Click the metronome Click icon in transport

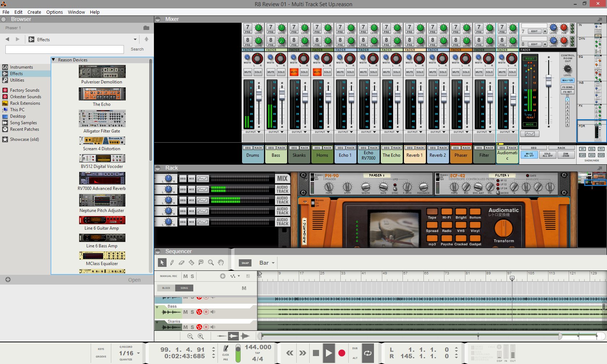click(x=226, y=348)
